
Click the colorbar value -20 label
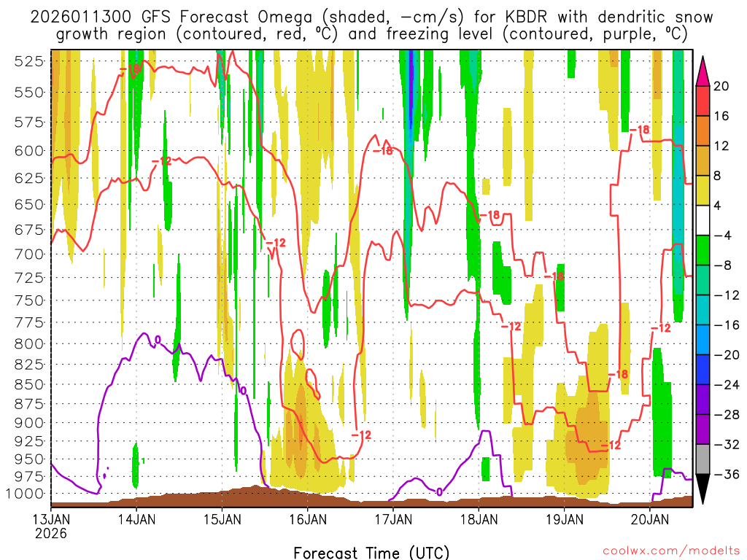tap(727, 355)
